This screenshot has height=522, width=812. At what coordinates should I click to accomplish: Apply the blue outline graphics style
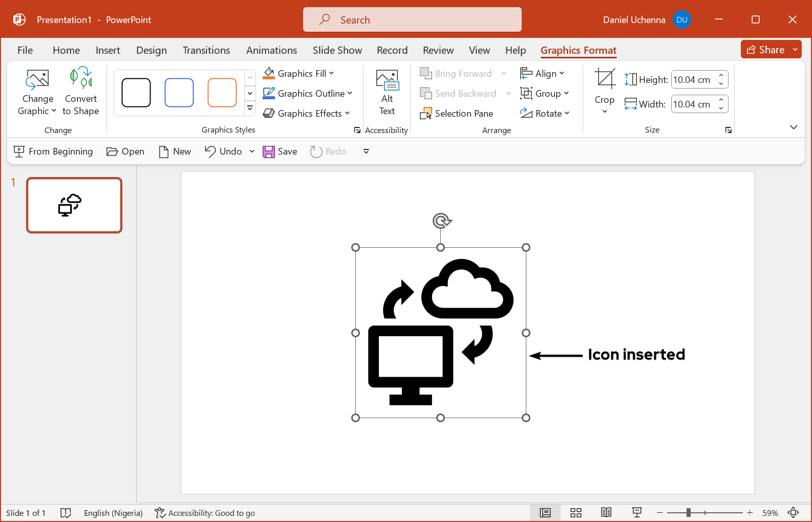[179, 93]
